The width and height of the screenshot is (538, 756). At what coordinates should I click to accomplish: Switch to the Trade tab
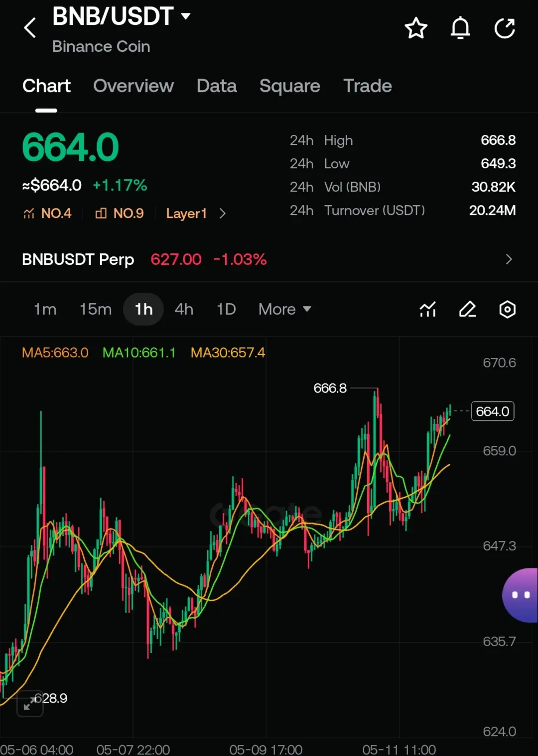click(x=368, y=86)
